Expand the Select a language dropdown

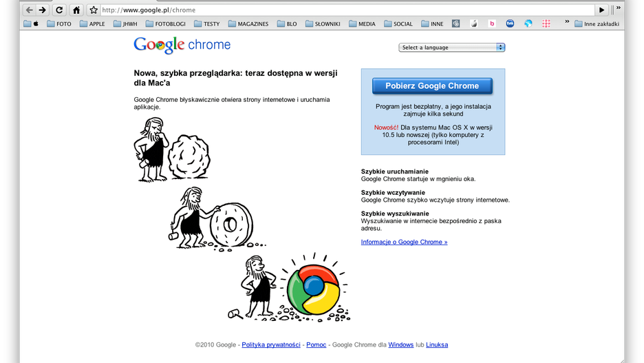point(452,48)
